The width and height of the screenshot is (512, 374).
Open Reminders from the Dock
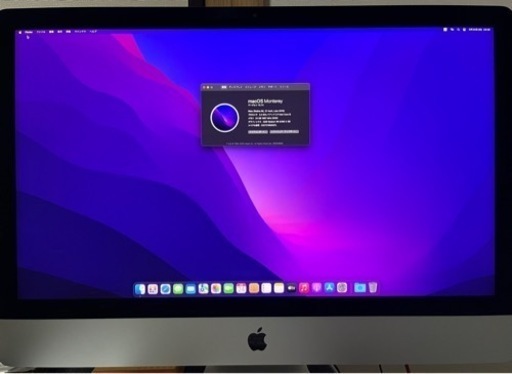(x=266, y=288)
